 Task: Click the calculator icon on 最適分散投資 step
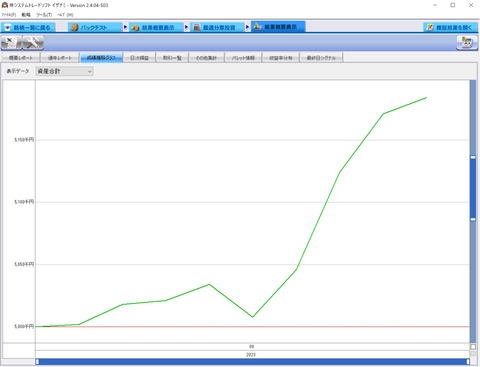pyautogui.click(x=197, y=27)
